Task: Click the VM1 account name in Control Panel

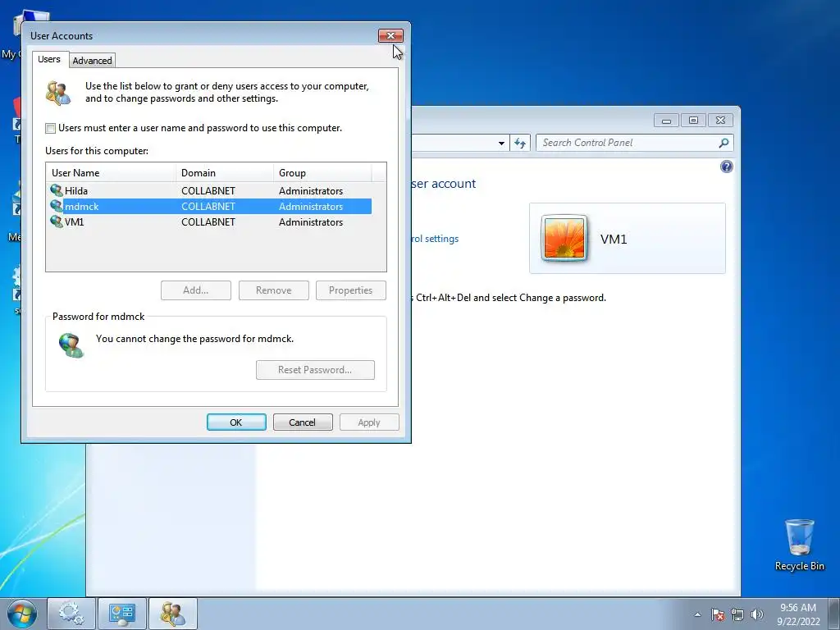Action: tap(614, 239)
